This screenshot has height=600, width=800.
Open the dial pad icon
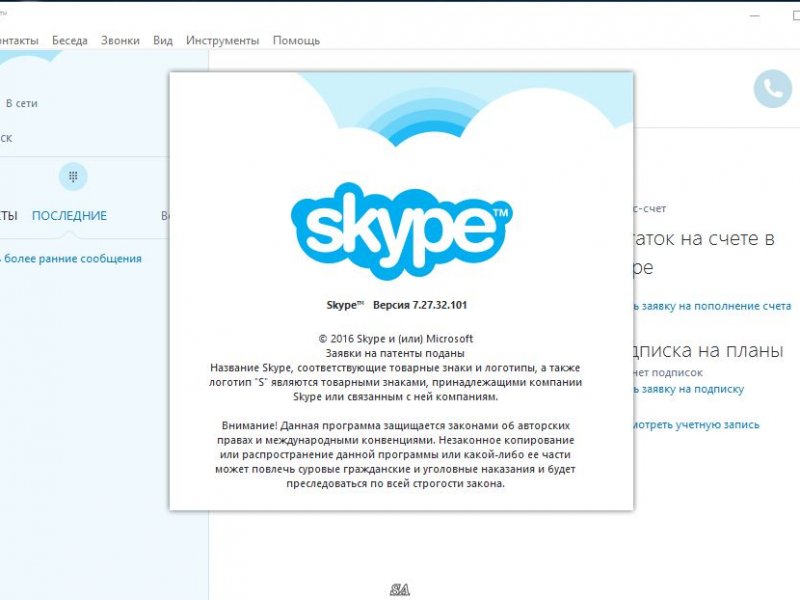tap(73, 177)
